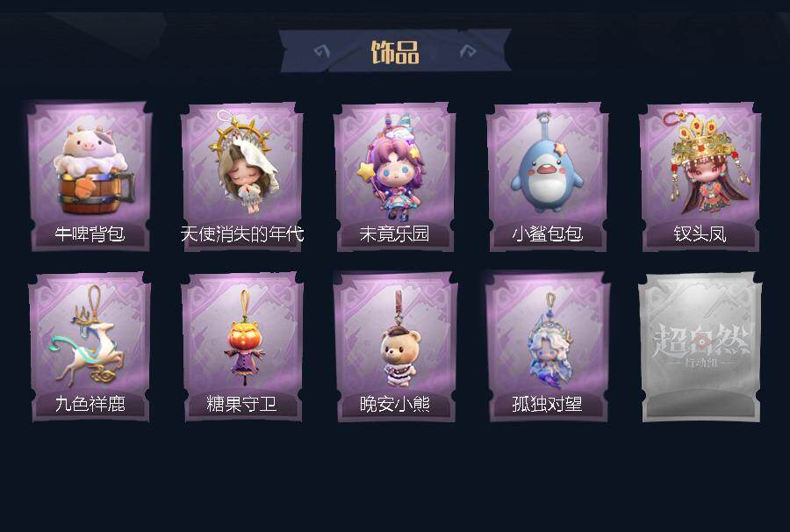Screen dimensions: 790x532
Task: Pick the 小鲨包包 blue shark bag
Action: tap(548, 176)
